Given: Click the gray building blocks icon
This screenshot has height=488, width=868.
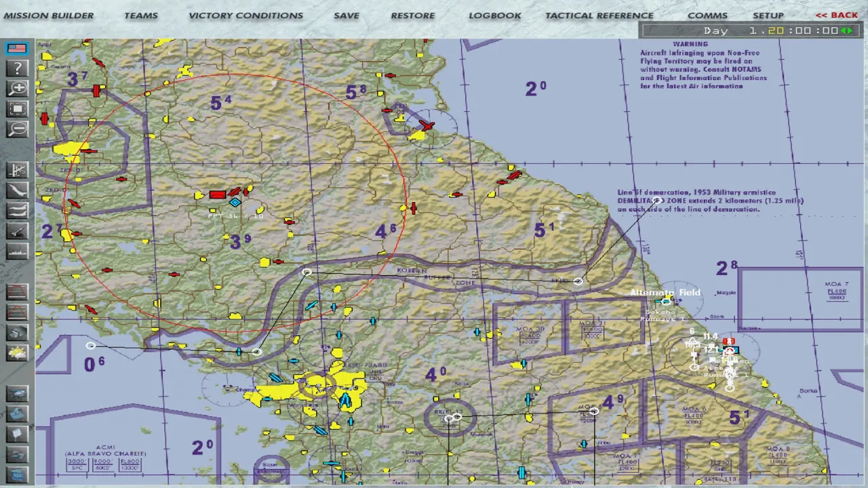Looking at the screenshot, I should click(17, 333).
